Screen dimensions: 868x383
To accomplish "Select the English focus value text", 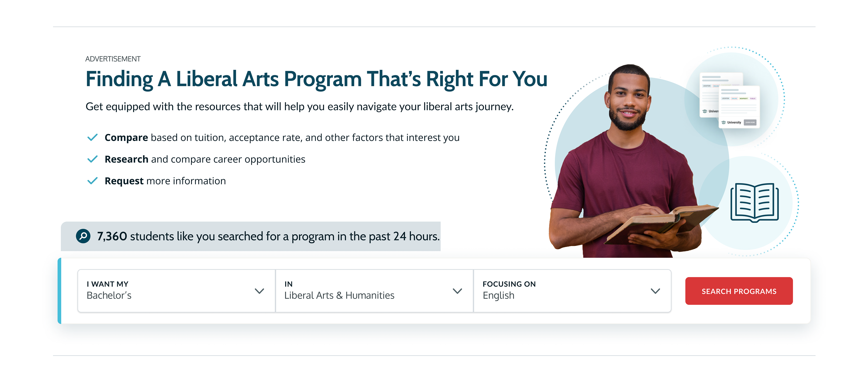I will tap(498, 296).
